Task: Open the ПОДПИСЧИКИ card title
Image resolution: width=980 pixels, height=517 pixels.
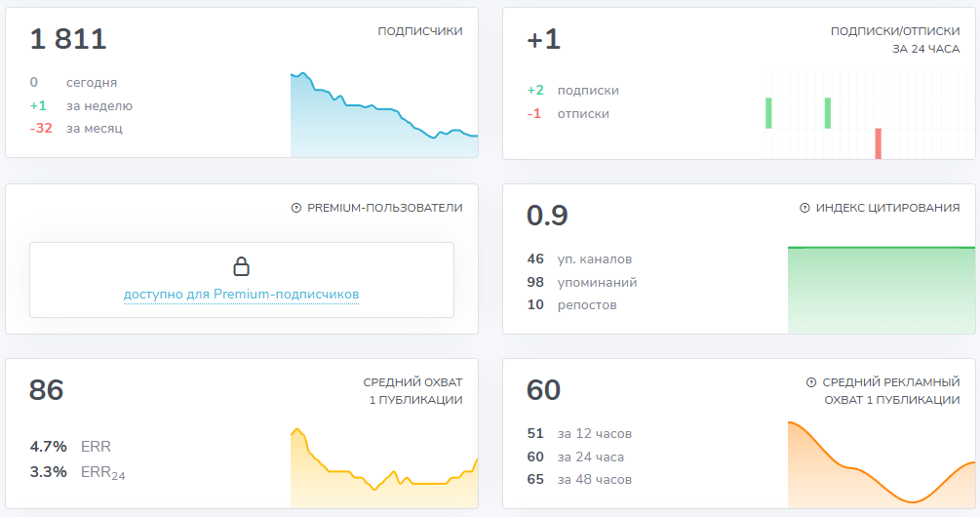Action: point(420,31)
